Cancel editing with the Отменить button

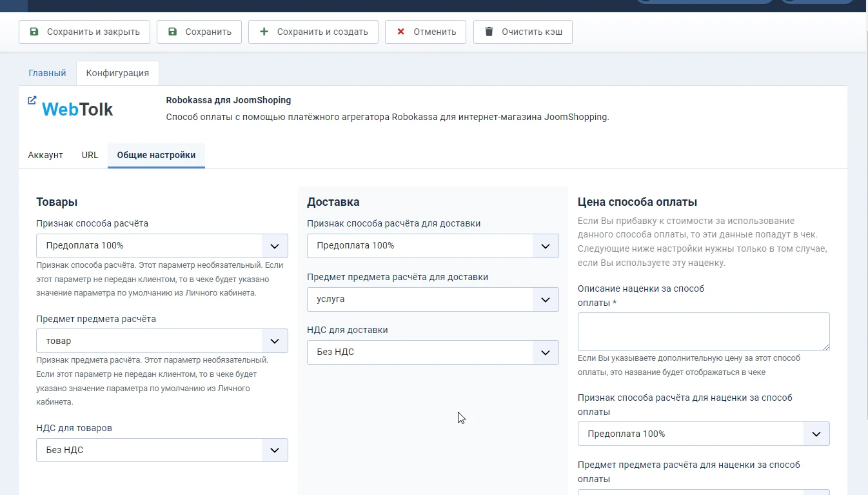tap(426, 32)
